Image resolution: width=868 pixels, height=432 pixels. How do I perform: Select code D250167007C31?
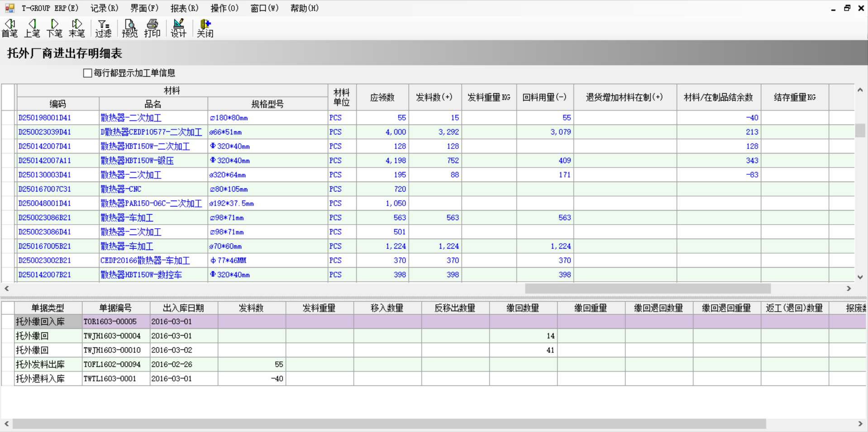tap(45, 189)
